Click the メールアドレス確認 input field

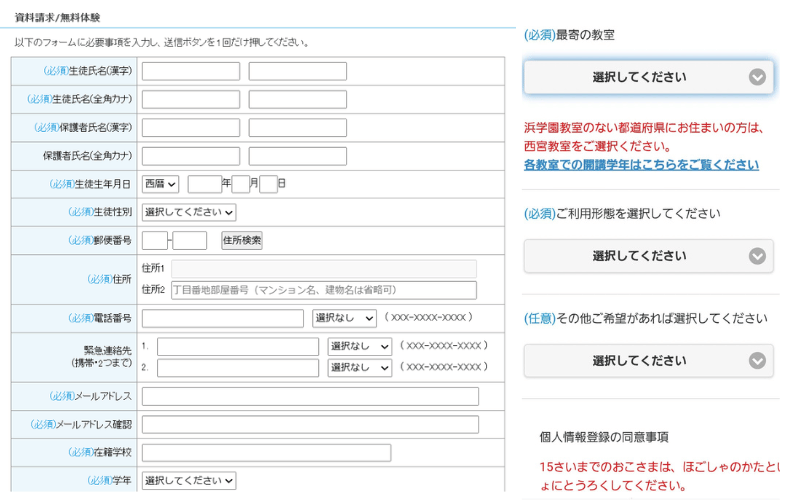point(310,424)
